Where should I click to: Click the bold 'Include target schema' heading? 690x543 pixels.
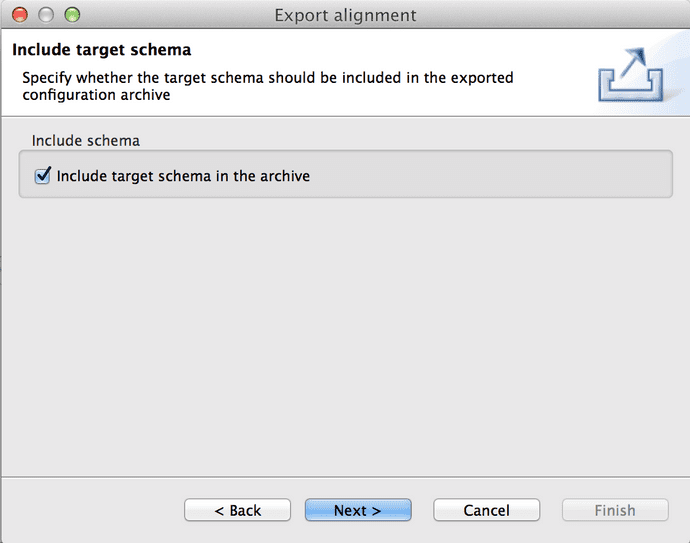coord(101,49)
